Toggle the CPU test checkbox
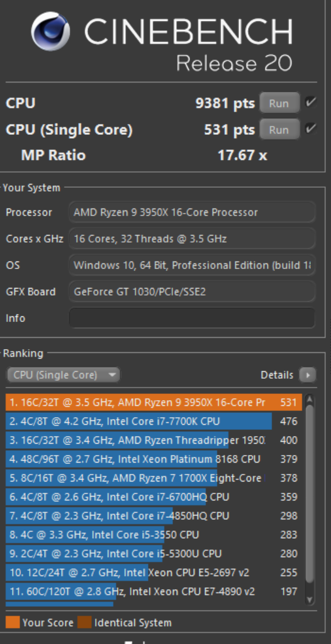 310,102
